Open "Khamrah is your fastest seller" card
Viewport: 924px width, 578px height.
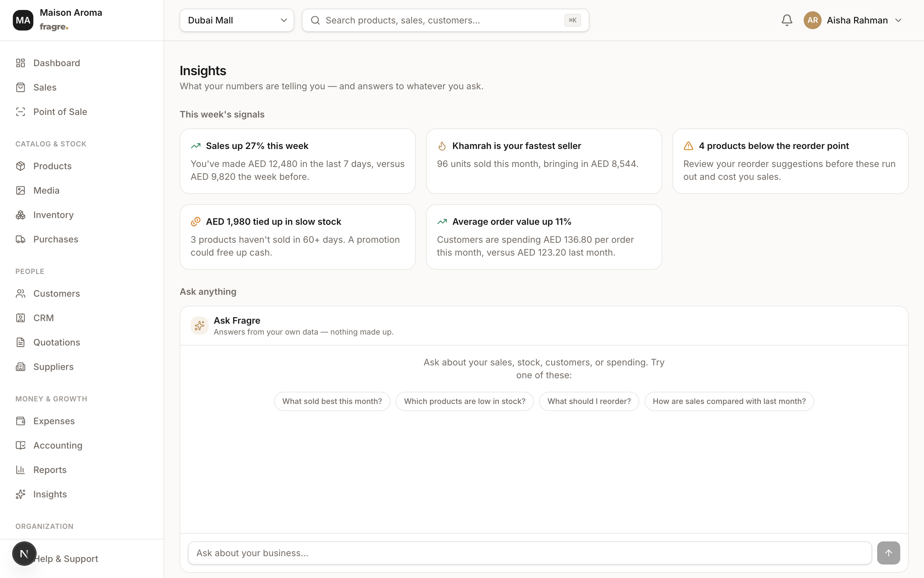pos(544,161)
